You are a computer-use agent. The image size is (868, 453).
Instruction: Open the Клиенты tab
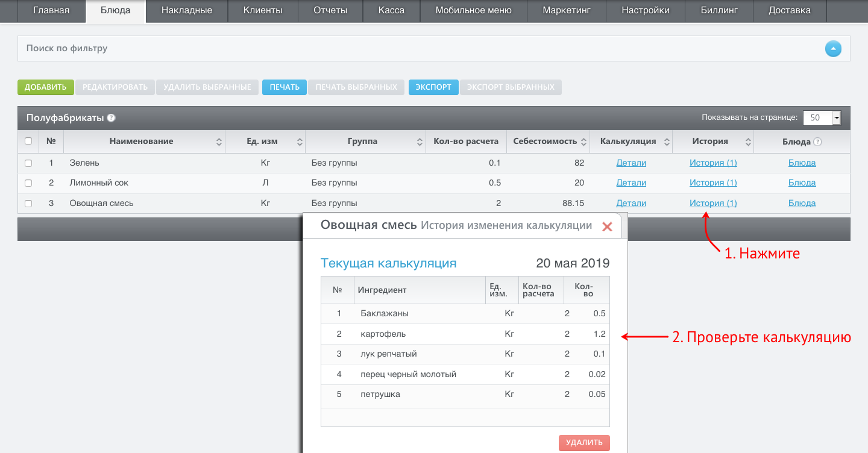pos(263,10)
